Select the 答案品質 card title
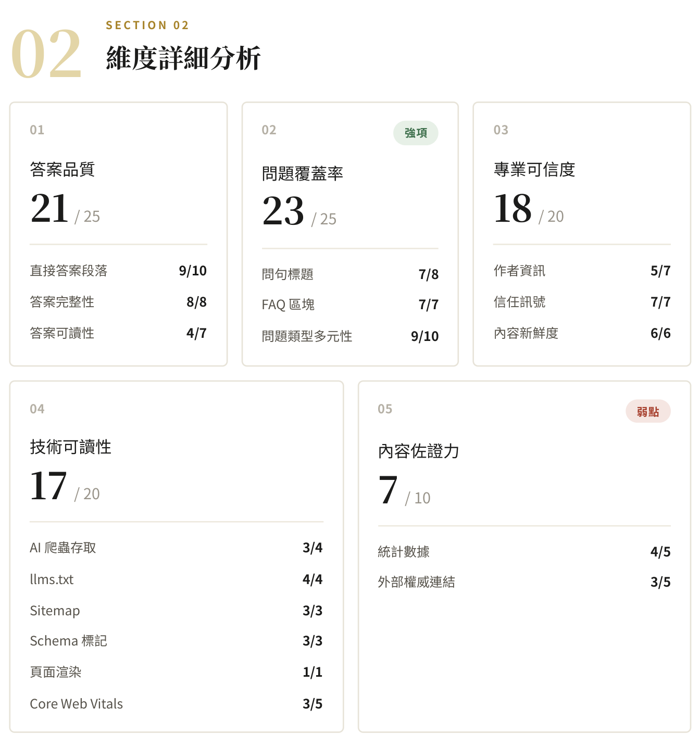The image size is (700, 747). pyautogui.click(x=63, y=169)
